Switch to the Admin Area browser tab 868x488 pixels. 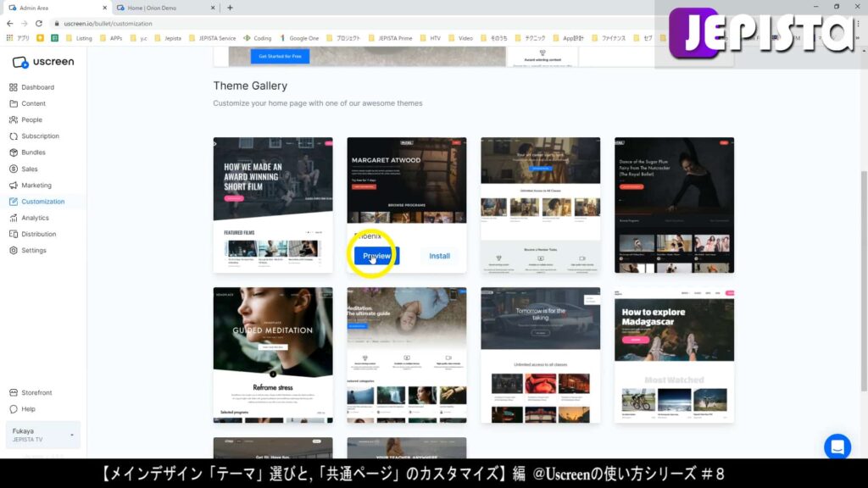click(x=55, y=8)
